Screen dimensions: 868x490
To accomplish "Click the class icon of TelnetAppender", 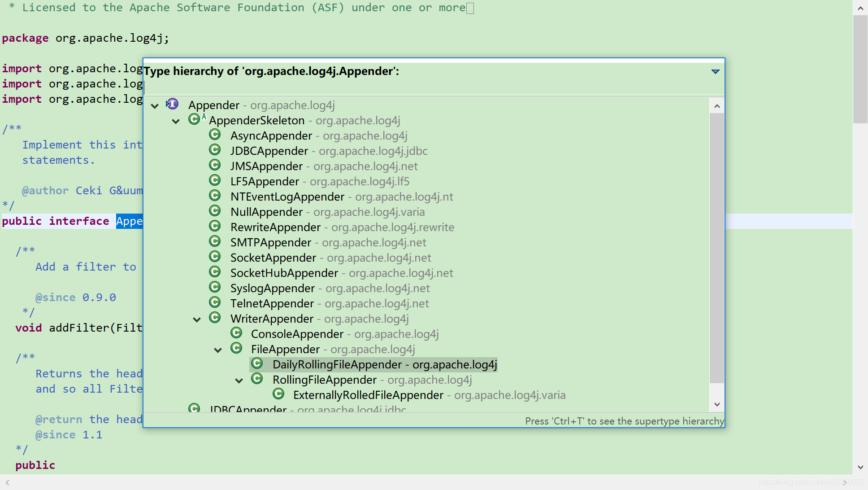I will tap(215, 302).
